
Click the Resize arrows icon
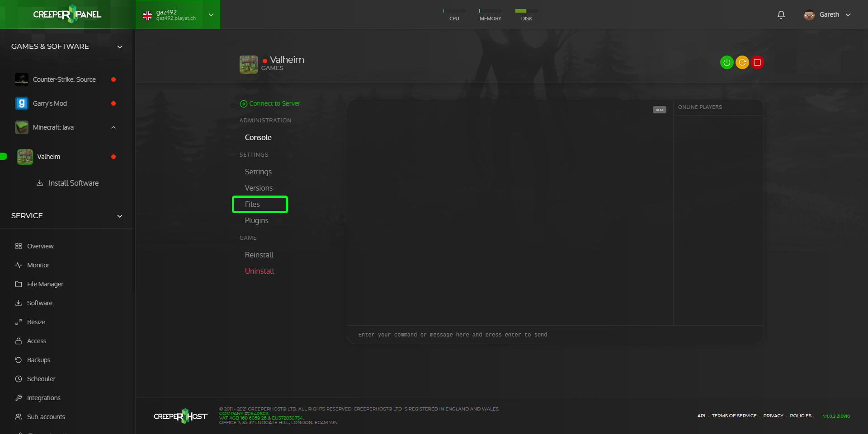tap(19, 322)
